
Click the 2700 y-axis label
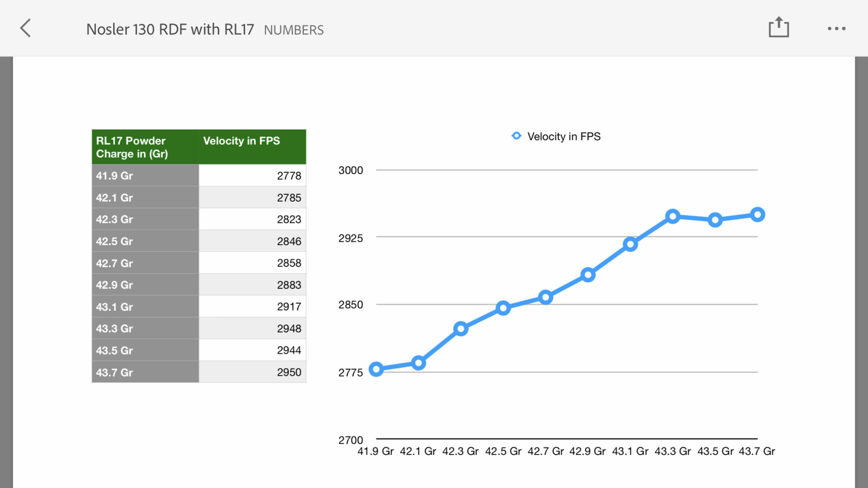pyautogui.click(x=351, y=440)
